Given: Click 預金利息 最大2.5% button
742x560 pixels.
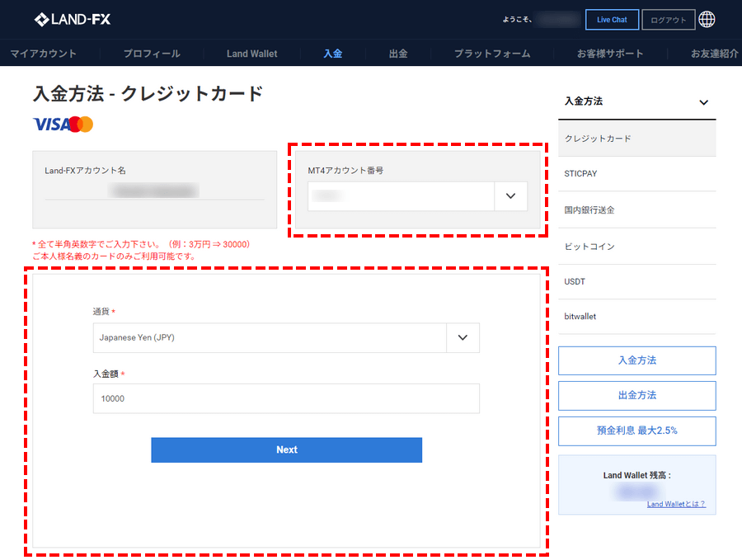Looking at the screenshot, I should click(x=637, y=431).
